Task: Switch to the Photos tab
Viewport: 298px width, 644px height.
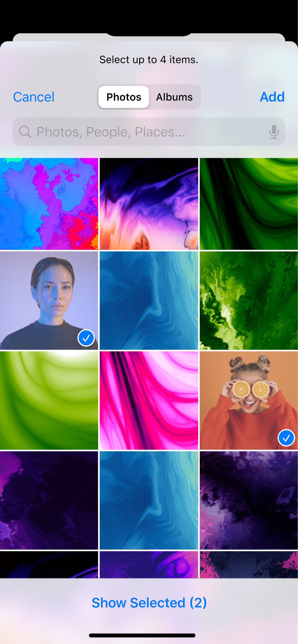Action: tap(124, 97)
